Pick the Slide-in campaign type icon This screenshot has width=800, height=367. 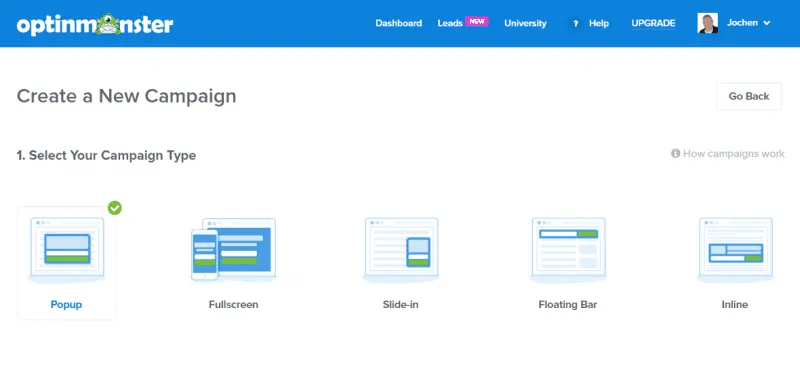coord(401,250)
